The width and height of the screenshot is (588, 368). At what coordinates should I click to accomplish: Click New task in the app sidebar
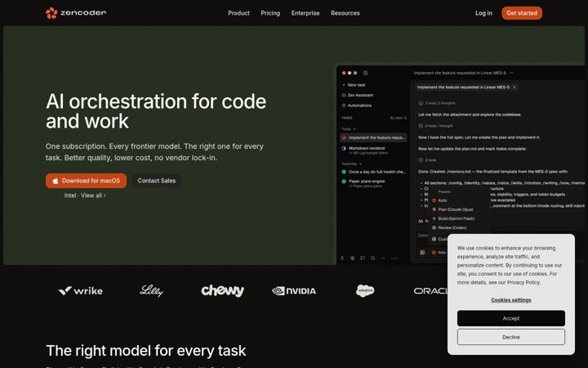pyautogui.click(x=354, y=85)
